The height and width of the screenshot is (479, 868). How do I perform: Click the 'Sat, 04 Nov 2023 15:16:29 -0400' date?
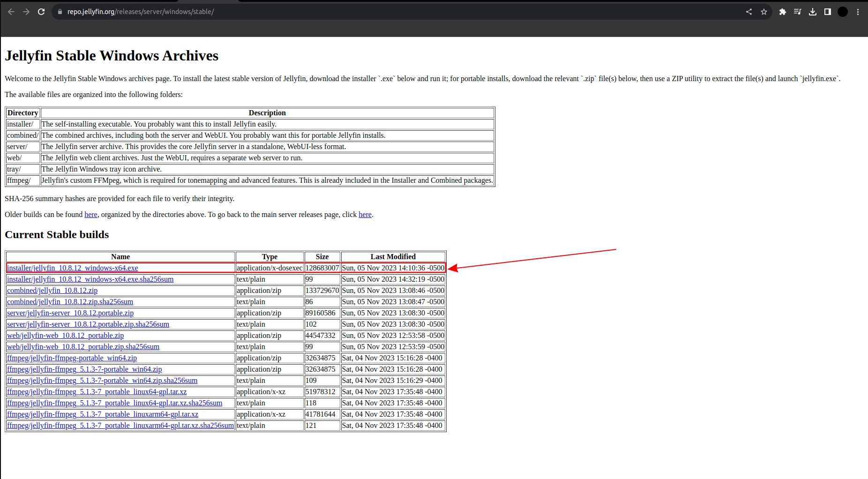tap(393, 381)
